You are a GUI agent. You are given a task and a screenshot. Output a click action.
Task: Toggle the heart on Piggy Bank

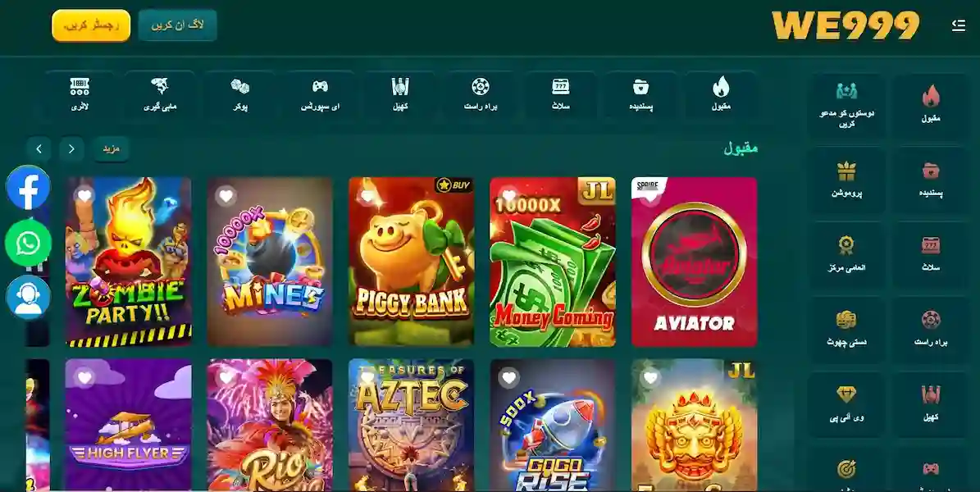(x=367, y=196)
